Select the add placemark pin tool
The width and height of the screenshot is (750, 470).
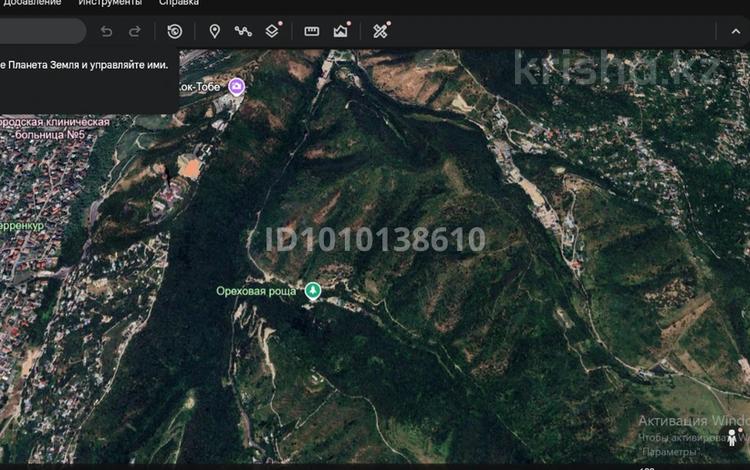(214, 31)
